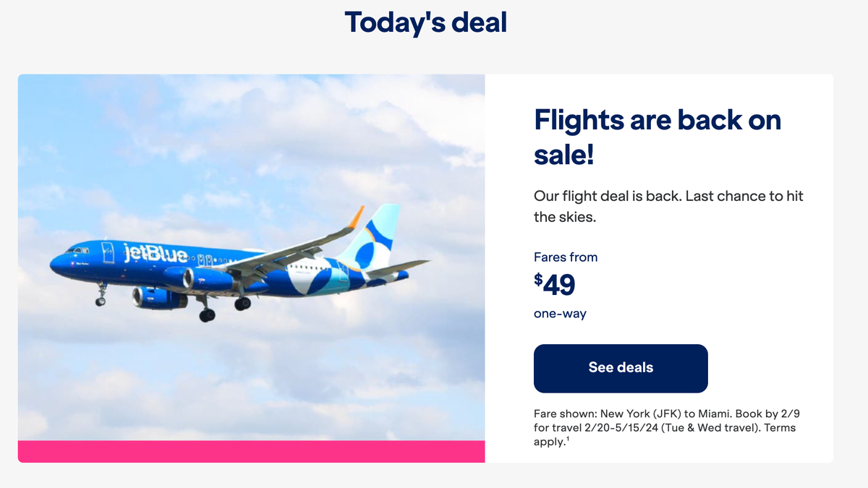Click the jetBlue airplane photo
Viewport: 868px width, 488px height.
(x=253, y=267)
